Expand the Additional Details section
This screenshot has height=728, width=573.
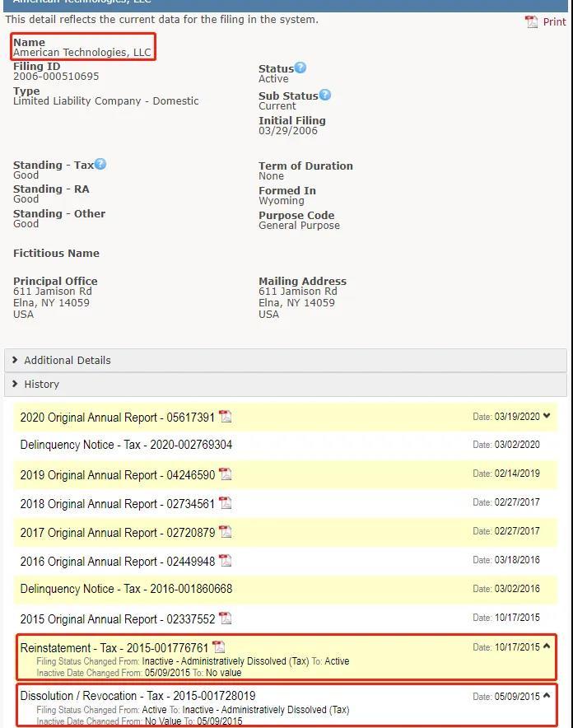coord(286,360)
